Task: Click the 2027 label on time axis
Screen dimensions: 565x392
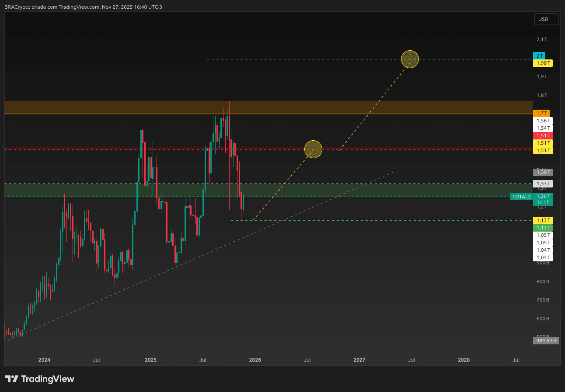Action: click(359, 360)
